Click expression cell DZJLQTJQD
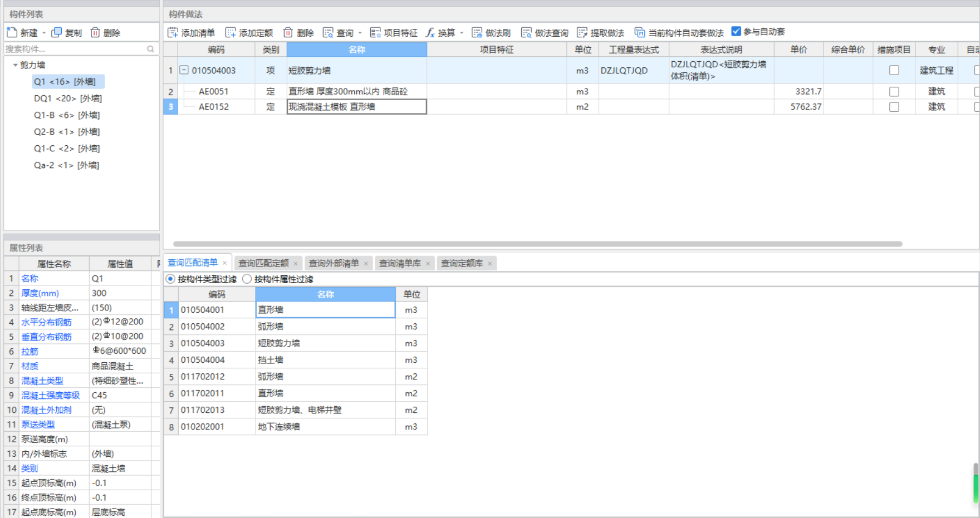Viewport: 980px width, 518px height. pos(634,71)
